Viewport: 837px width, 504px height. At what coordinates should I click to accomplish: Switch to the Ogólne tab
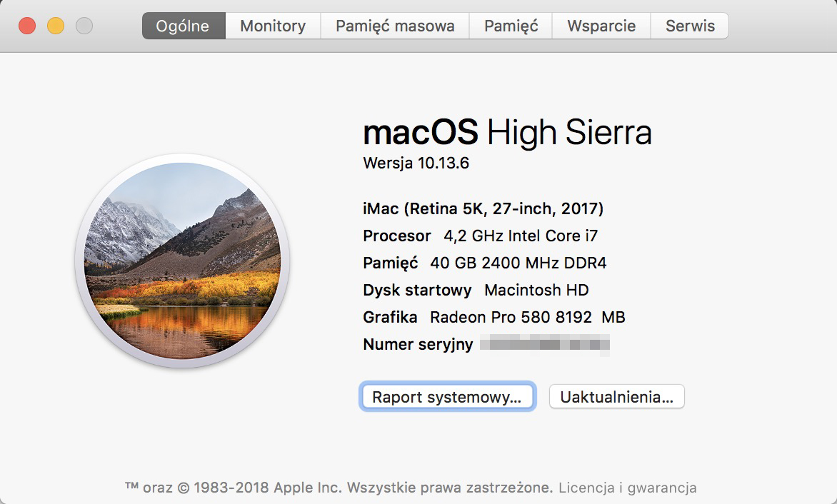pos(184,26)
